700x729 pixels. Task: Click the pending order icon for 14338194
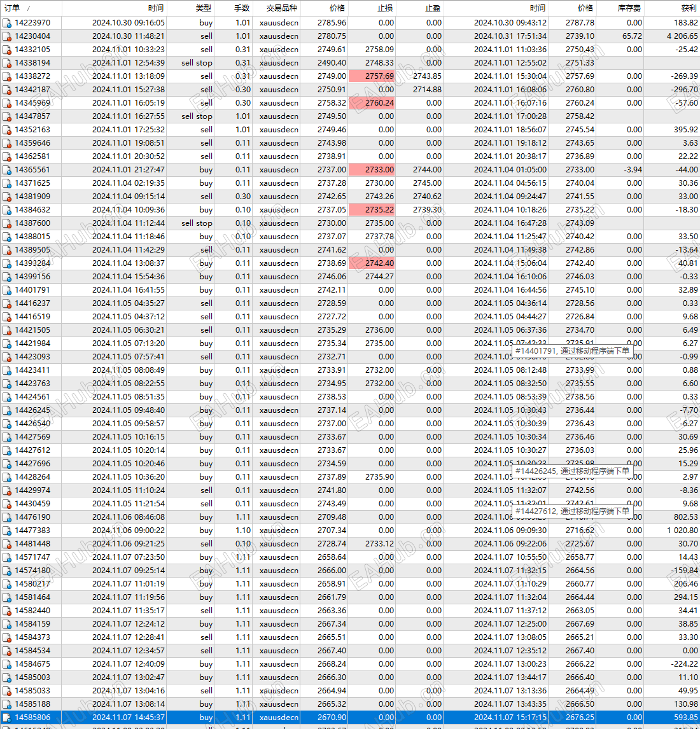6,63
